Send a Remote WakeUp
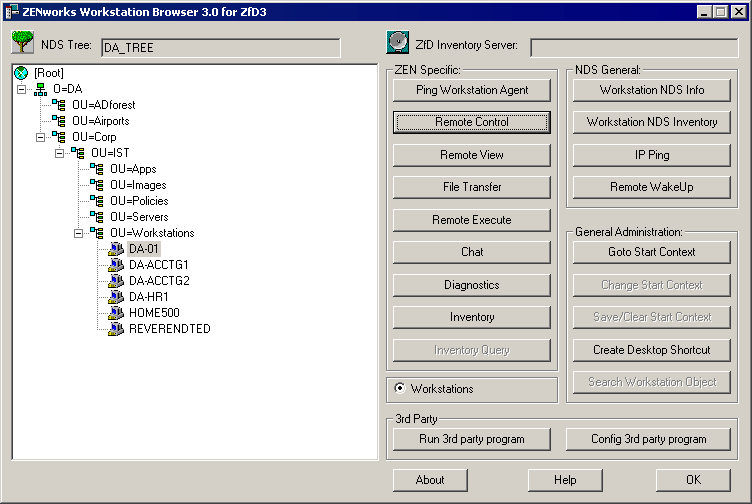The width and height of the screenshot is (752, 504). point(652,187)
